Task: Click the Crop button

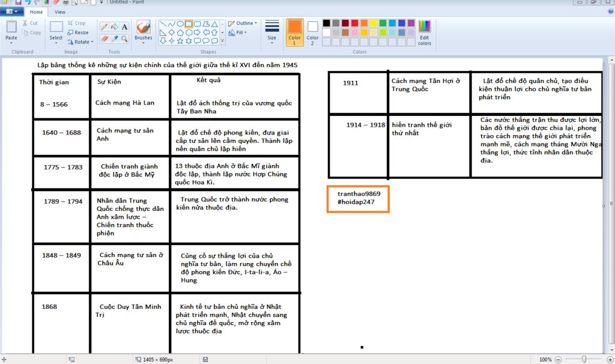Action: pos(76,23)
